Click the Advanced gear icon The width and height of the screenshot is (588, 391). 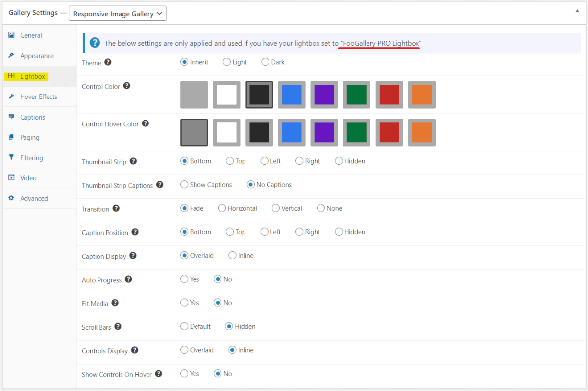11,198
